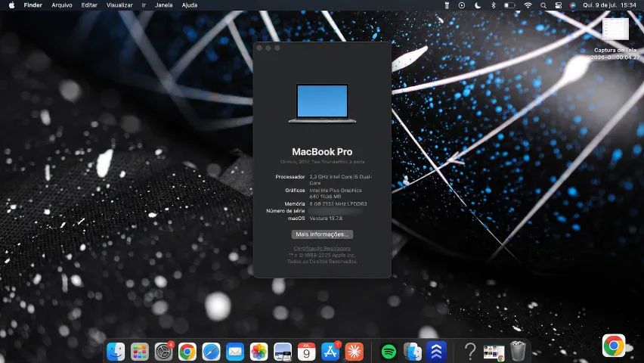Click the MacBook Pro laptop image
The height and width of the screenshot is (363, 644).
pos(323,103)
